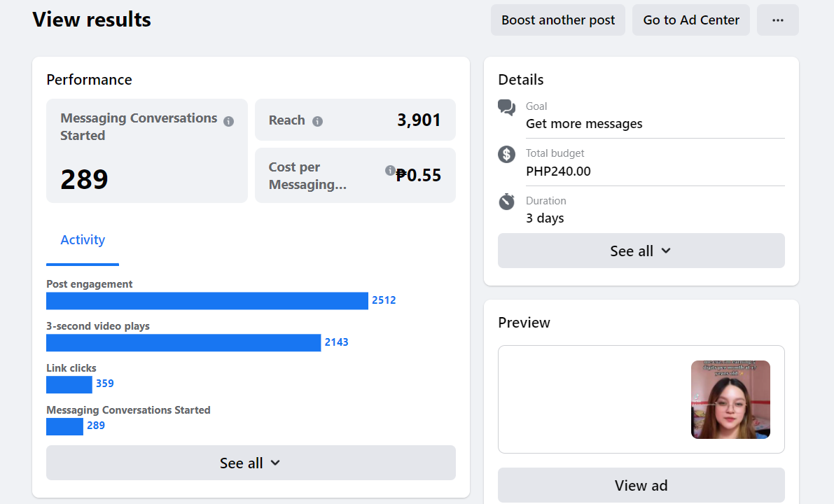Click the ad preview thumbnail image
Viewport: 834px width, 504px height.
click(730, 400)
